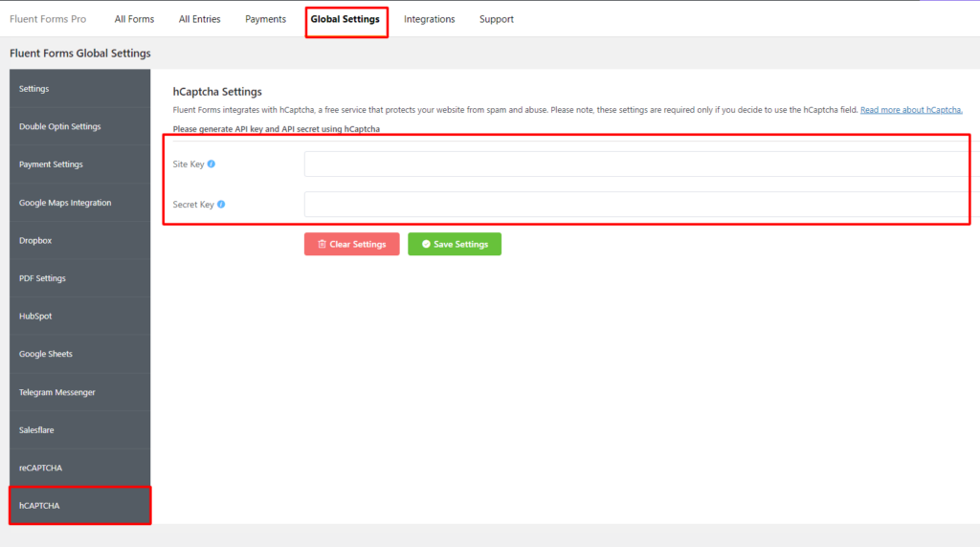This screenshot has height=547, width=980.
Task: Click the Secret Key info icon
Action: (221, 205)
